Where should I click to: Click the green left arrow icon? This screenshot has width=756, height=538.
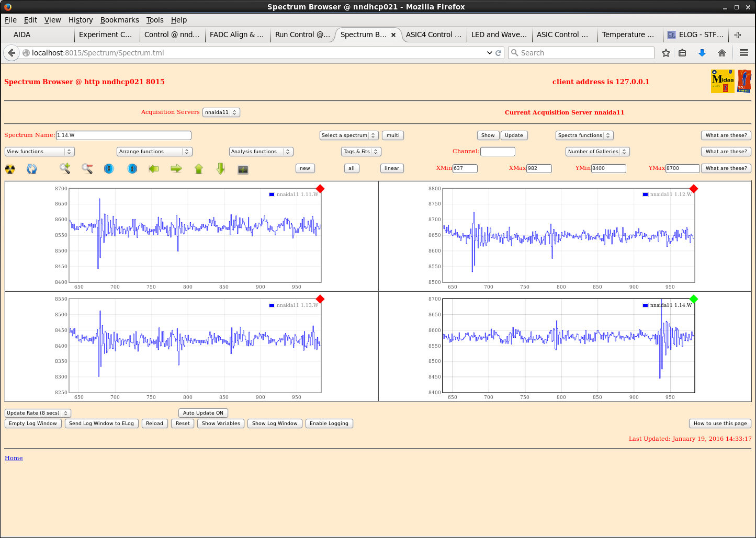pos(154,168)
